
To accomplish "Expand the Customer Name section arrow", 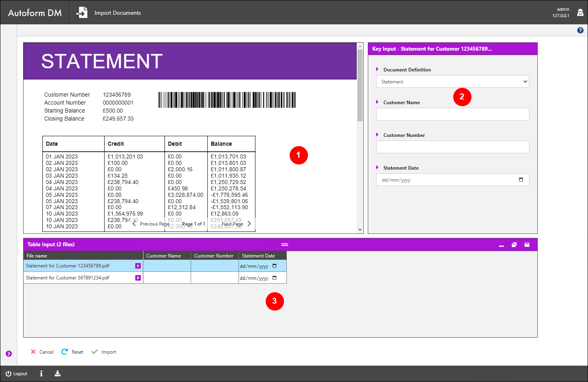I will pyautogui.click(x=377, y=102).
